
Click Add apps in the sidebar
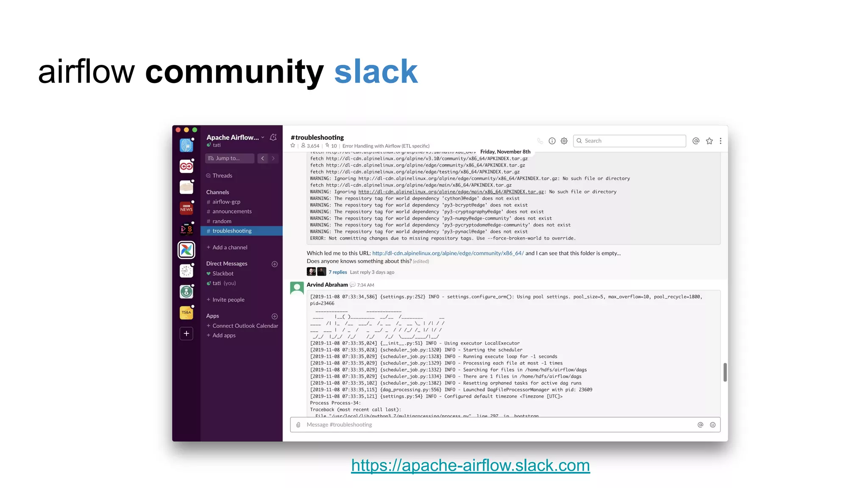pyautogui.click(x=221, y=335)
